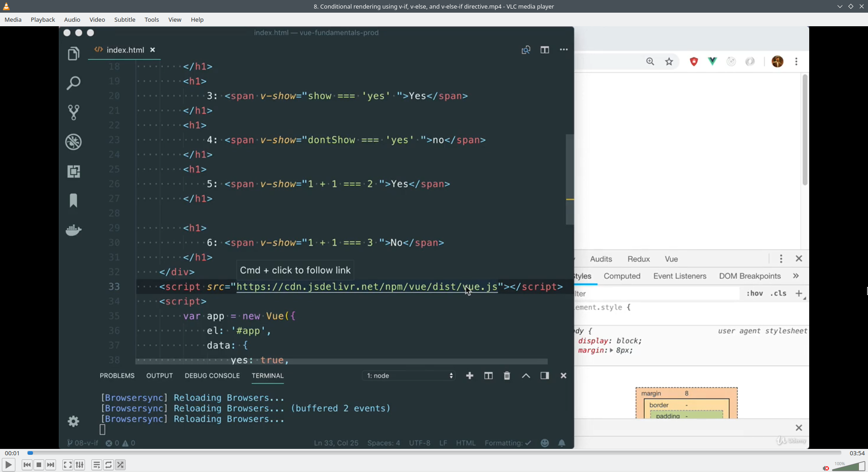Kill the terminal with the trash icon
This screenshot has width=868, height=472.
pos(507,376)
